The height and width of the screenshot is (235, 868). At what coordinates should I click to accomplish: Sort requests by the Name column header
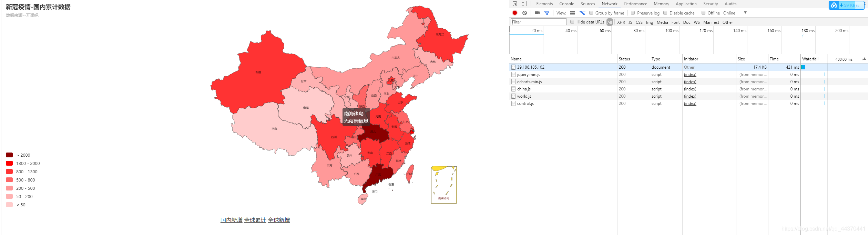pos(563,59)
